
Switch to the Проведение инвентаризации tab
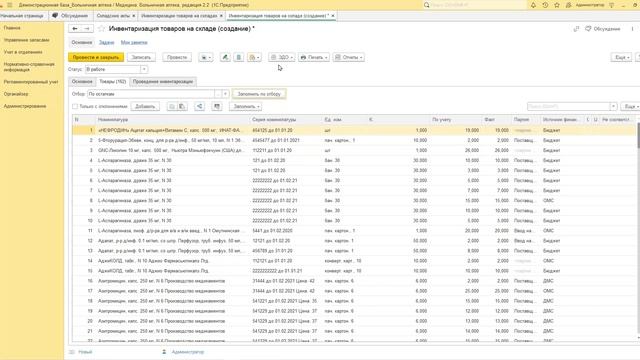[x=163, y=82]
